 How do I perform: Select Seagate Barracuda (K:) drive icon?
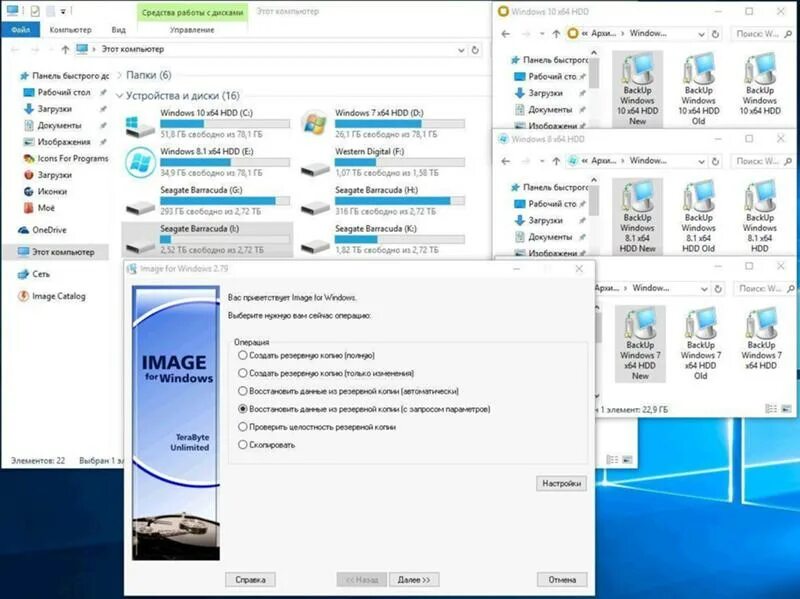tap(315, 246)
